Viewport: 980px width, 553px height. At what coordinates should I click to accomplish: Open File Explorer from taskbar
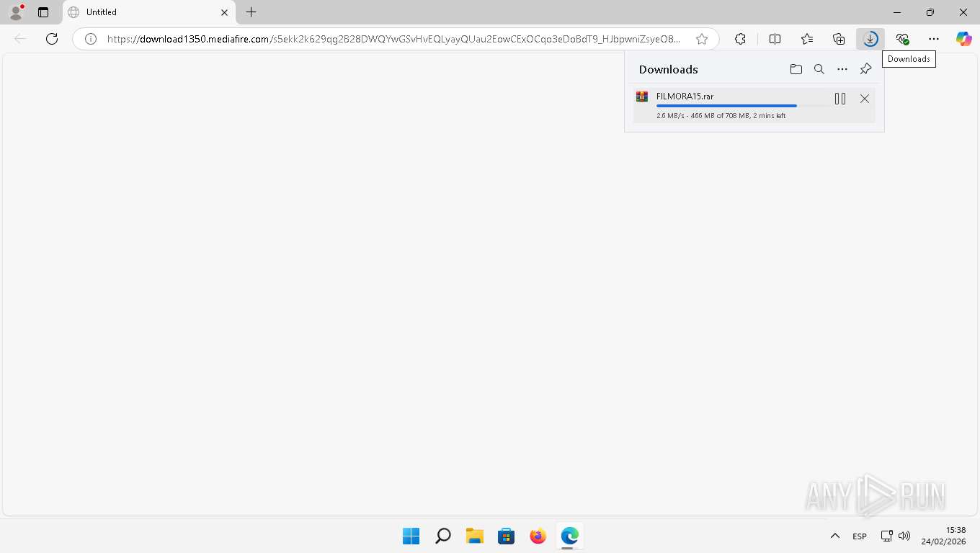[474, 536]
